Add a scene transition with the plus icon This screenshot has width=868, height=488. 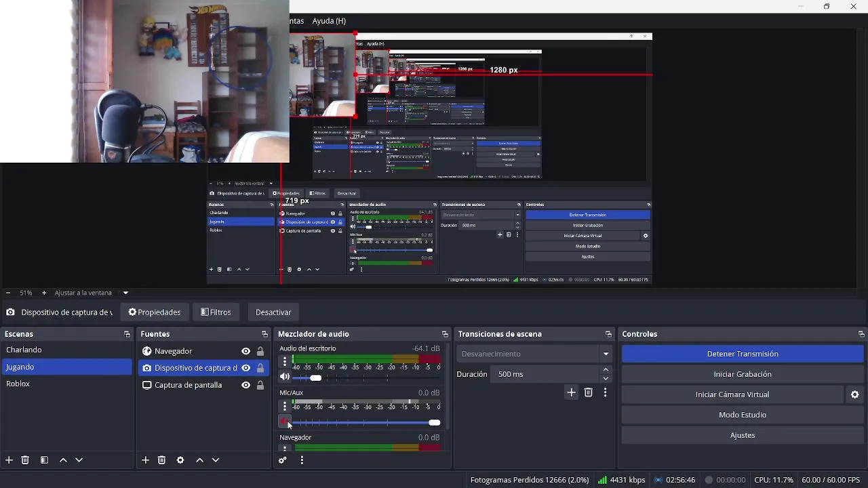click(x=571, y=392)
